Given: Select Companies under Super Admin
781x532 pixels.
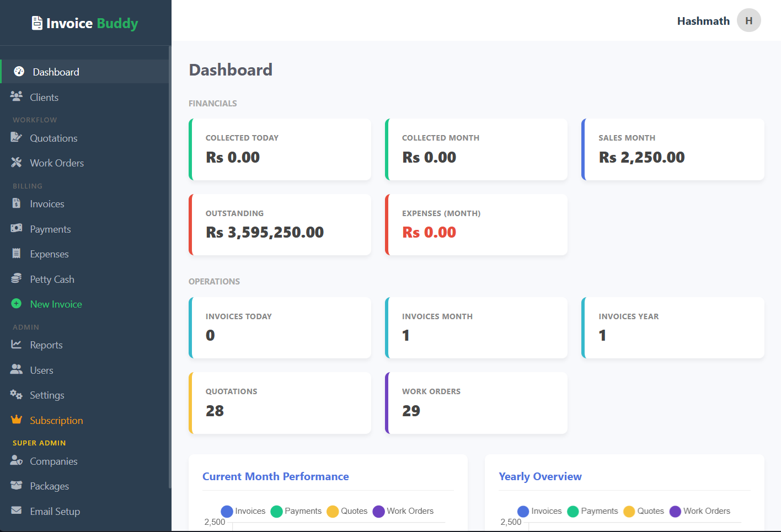Looking at the screenshot, I should point(54,461).
